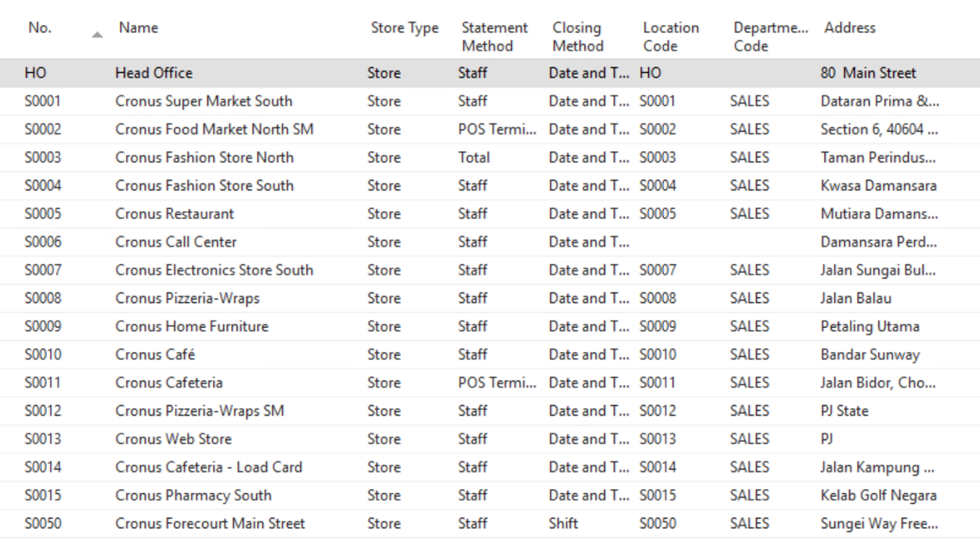
Task: Select the Cronus Restaurant row
Action: 175,214
